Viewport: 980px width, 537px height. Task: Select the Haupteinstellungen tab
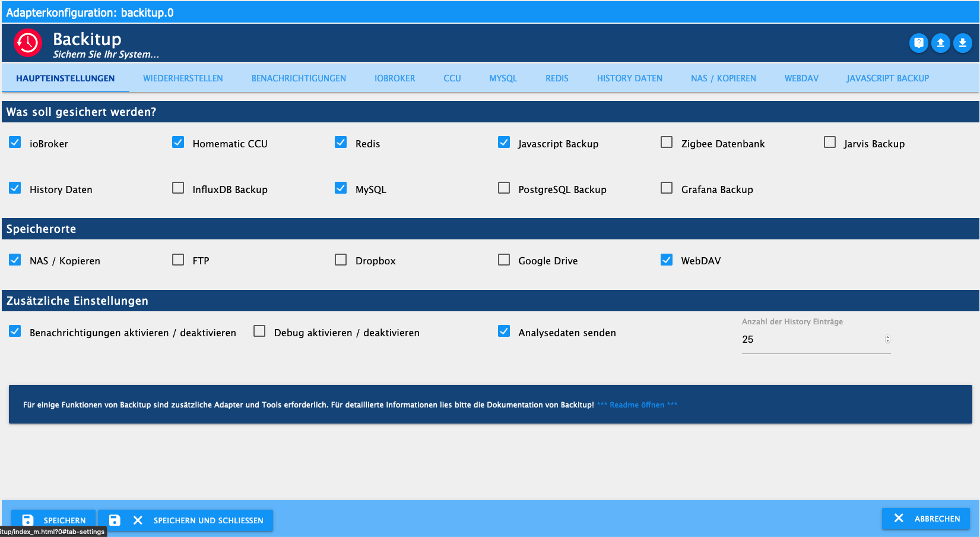[x=65, y=78]
